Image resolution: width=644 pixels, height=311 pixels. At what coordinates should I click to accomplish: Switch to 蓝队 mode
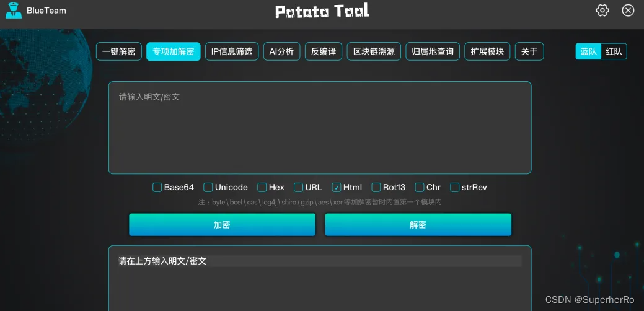[x=588, y=51]
